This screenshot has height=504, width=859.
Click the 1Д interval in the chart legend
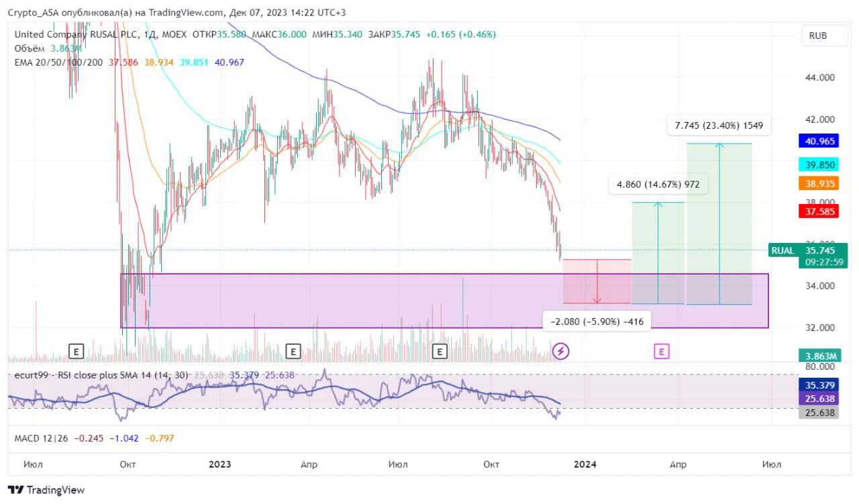[x=148, y=34]
